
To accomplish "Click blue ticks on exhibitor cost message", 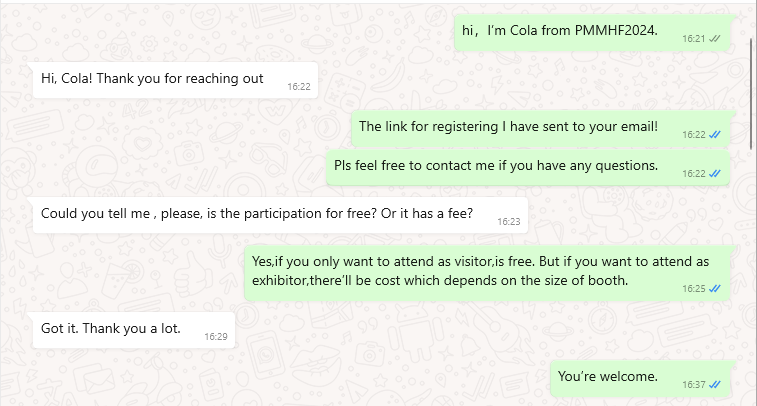I will tap(715, 288).
